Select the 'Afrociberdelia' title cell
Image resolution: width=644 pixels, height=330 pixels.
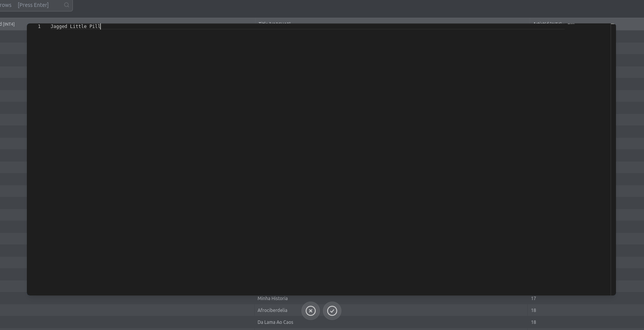click(x=390, y=310)
